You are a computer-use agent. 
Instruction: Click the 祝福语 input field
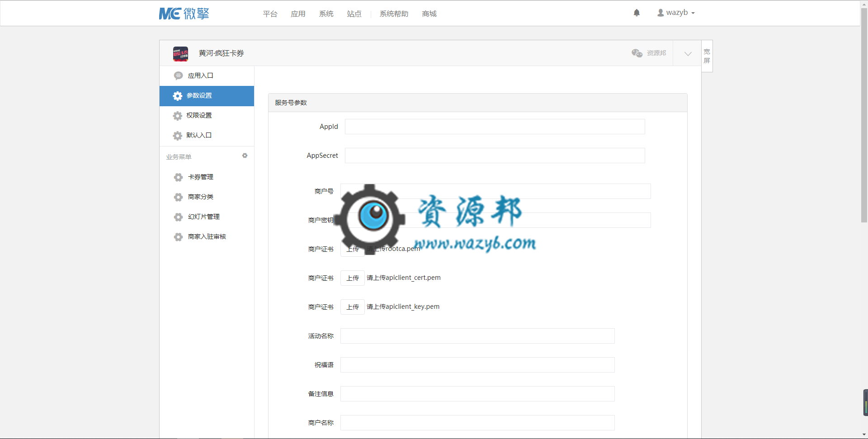477,365
